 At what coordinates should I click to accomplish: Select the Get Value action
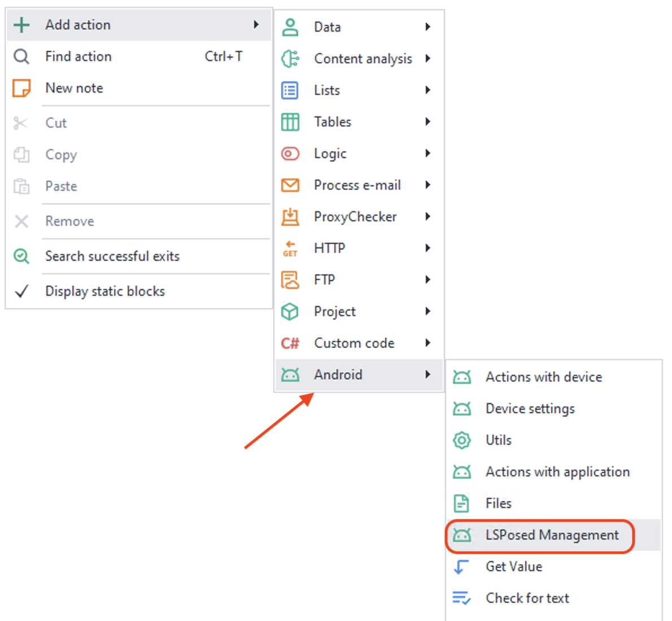(x=514, y=567)
